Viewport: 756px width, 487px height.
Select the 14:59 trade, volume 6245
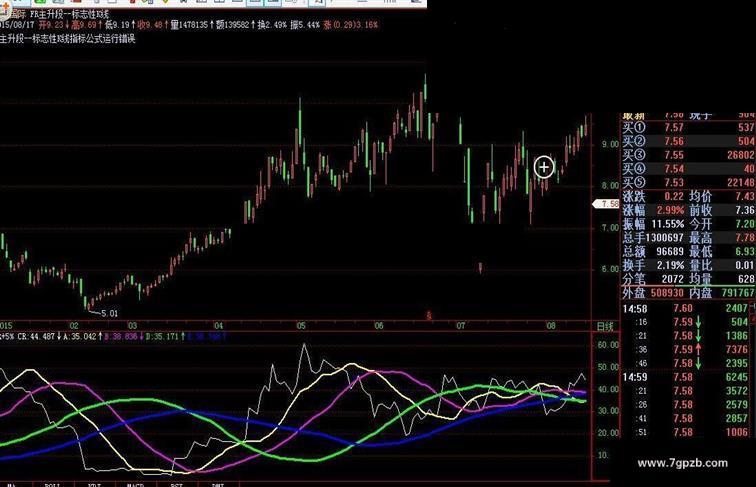point(688,377)
